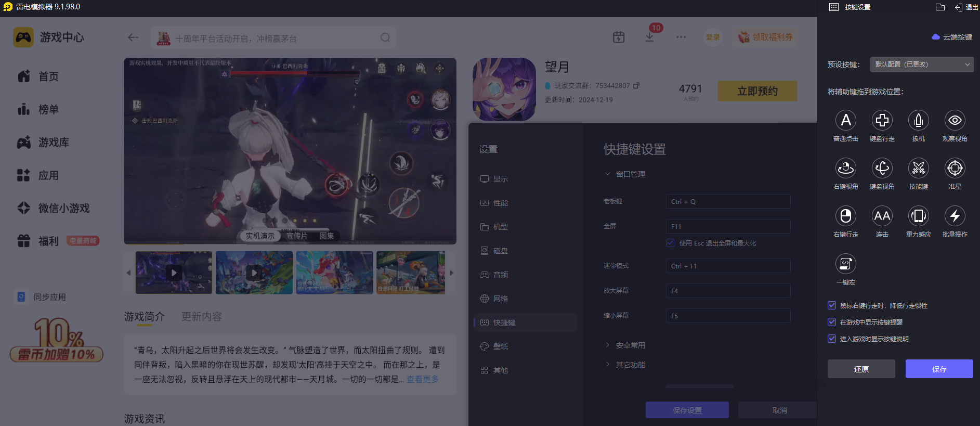Screen dimensions: 980x426
Task: Toggle 在游戏中显示按键提醒 checkbox
Action: point(832,322)
